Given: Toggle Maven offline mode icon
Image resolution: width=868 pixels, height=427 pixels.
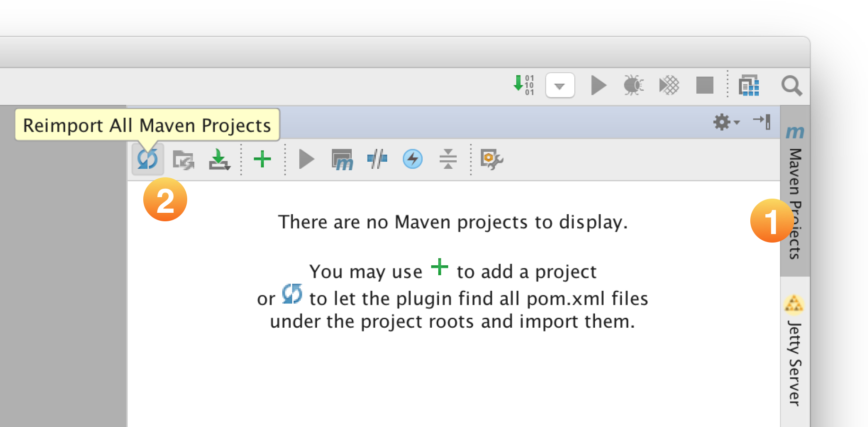Looking at the screenshot, I should pyautogui.click(x=377, y=159).
